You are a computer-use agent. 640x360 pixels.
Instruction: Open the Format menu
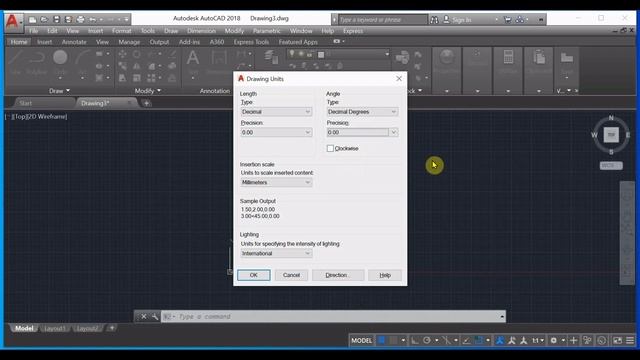pyautogui.click(x=122, y=31)
